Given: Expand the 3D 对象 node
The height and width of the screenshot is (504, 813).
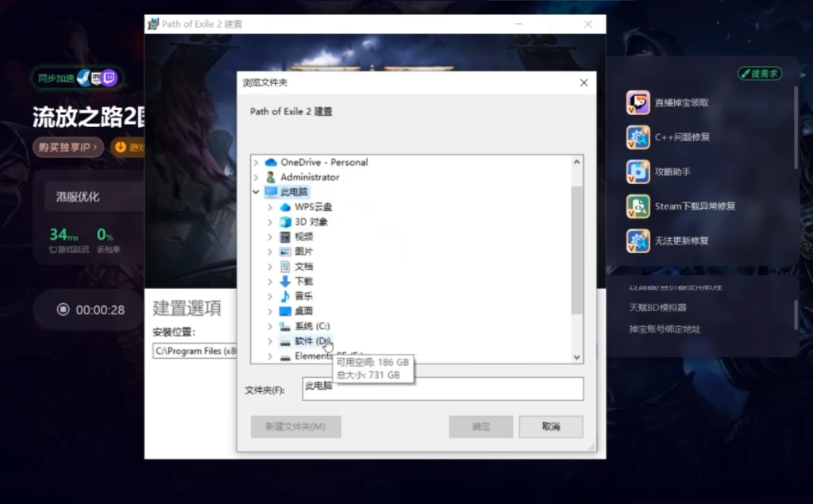Looking at the screenshot, I should [x=270, y=222].
